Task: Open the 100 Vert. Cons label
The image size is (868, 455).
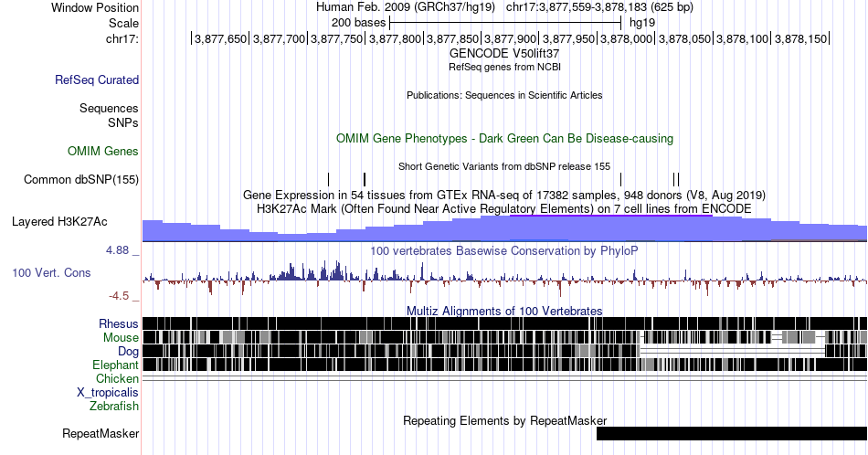Action: pyautogui.click(x=51, y=272)
